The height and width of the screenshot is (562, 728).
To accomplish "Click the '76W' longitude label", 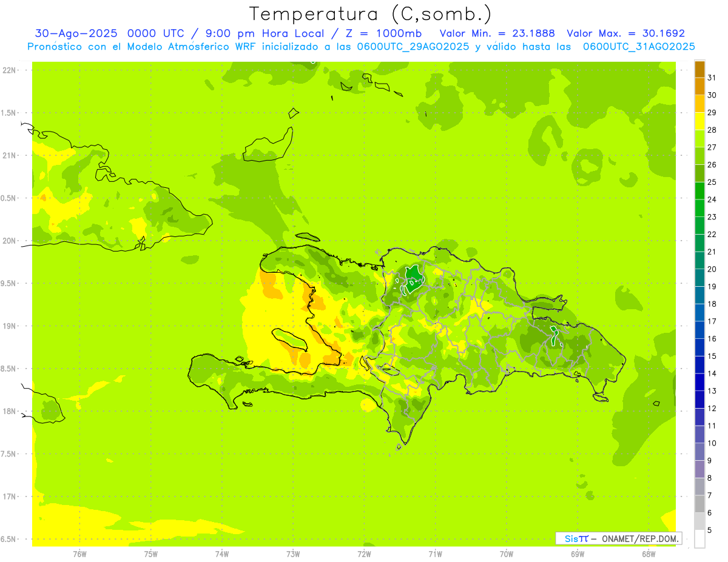I will [79, 554].
